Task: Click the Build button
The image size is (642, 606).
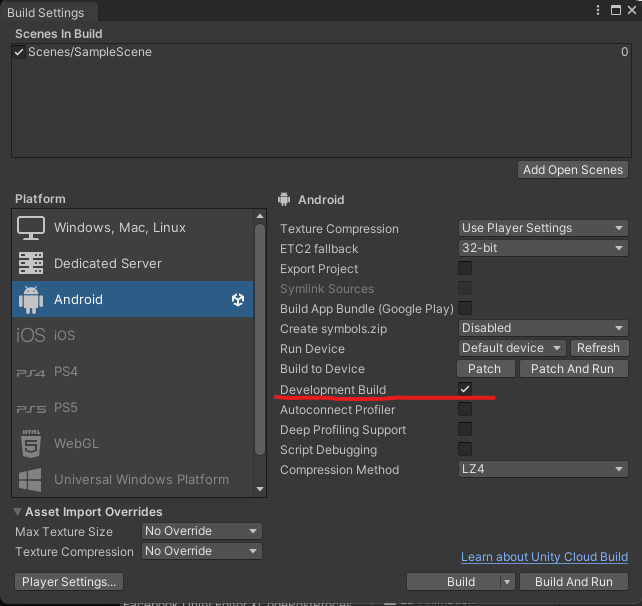Action: click(454, 582)
